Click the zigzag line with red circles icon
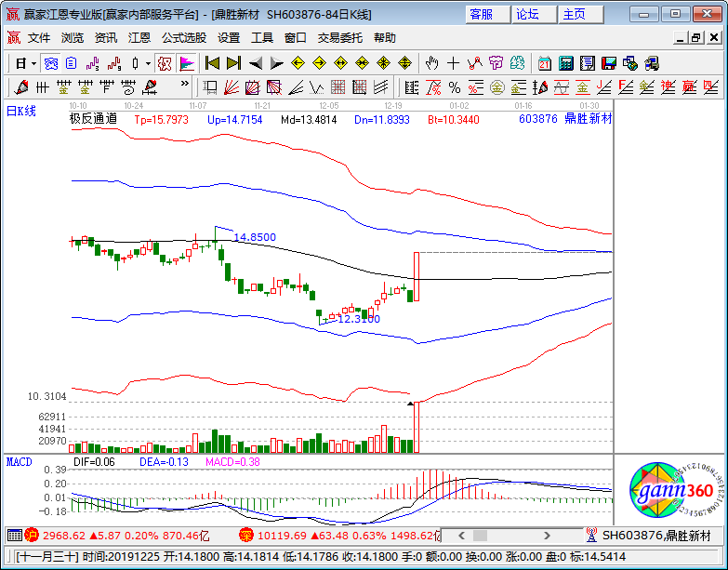 pos(474,63)
